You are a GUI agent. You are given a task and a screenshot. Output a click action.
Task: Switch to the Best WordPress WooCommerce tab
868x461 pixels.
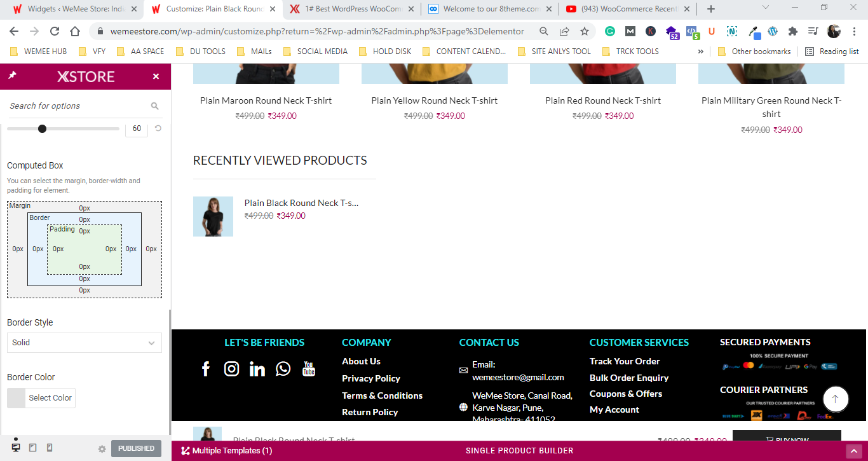click(x=351, y=9)
